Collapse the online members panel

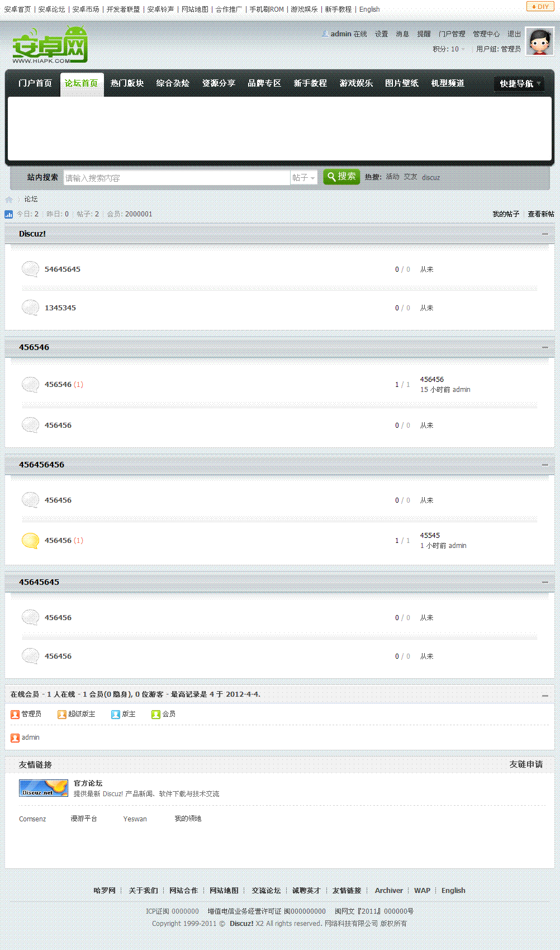(545, 696)
